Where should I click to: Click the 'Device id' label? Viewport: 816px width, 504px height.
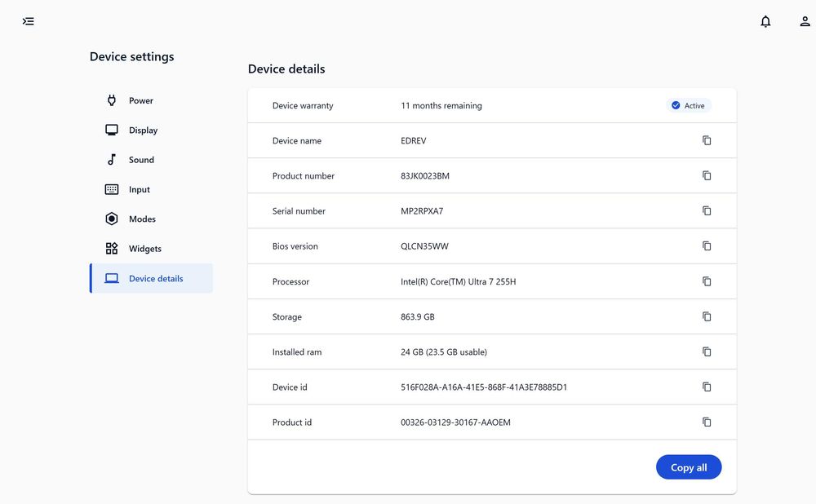(290, 387)
